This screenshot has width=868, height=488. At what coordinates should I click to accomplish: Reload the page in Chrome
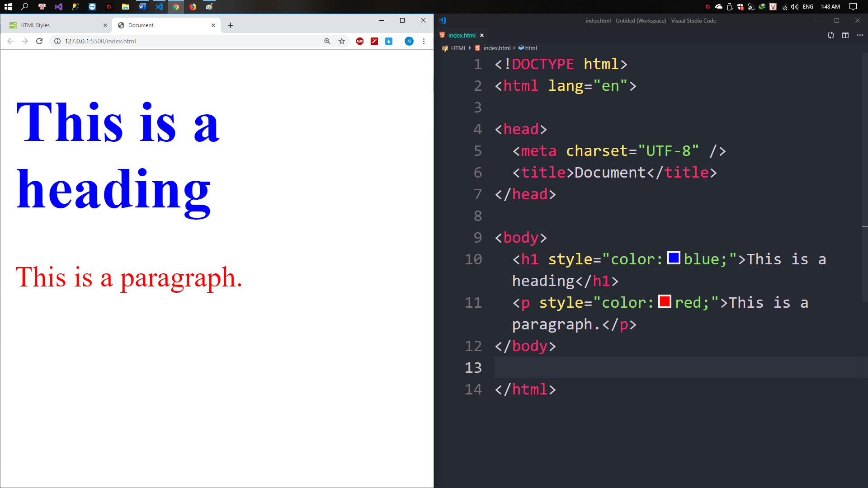pos(39,41)
